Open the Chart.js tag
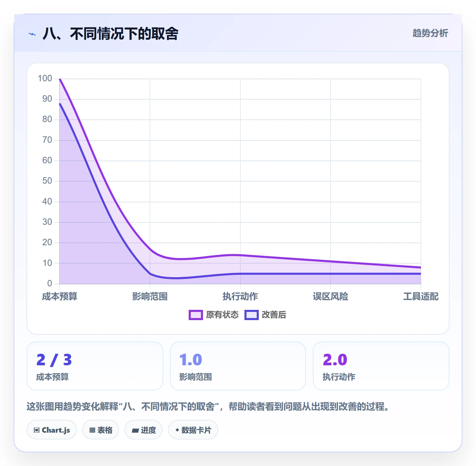Screen dimensions: 476x466 52,430
